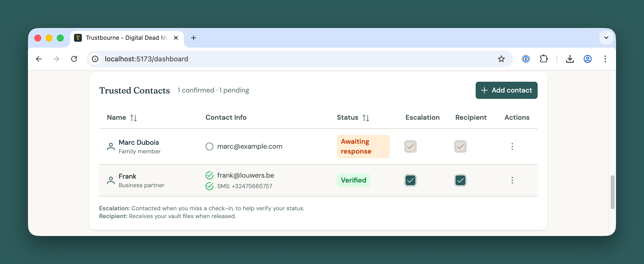Viewport: 644px width, 264px height.
Task: Select Marc Dubois's profile avatar icon
Action: click(111, 146)
